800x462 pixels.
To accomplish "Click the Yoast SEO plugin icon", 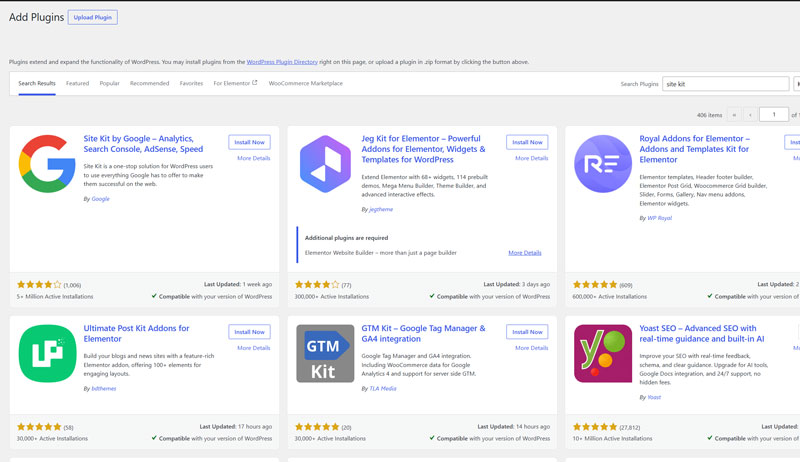I will tap(603, 353).
